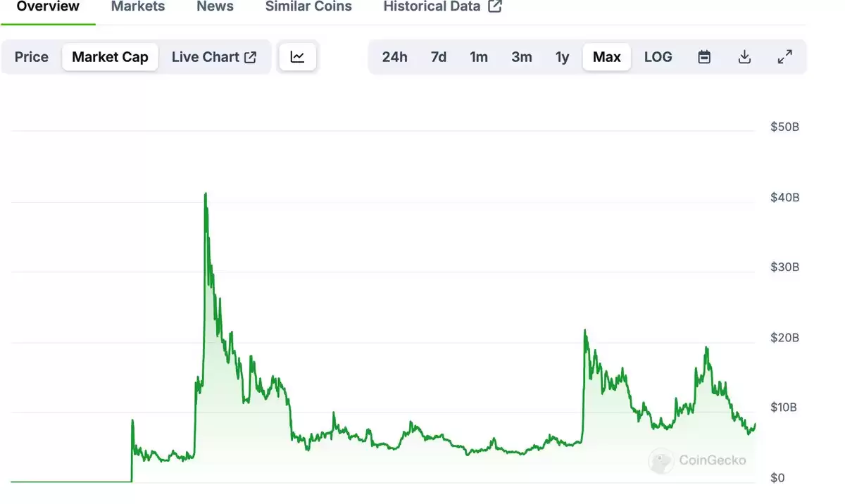
Task: Go to Similar Coins tab
Action: coord(308,6)
